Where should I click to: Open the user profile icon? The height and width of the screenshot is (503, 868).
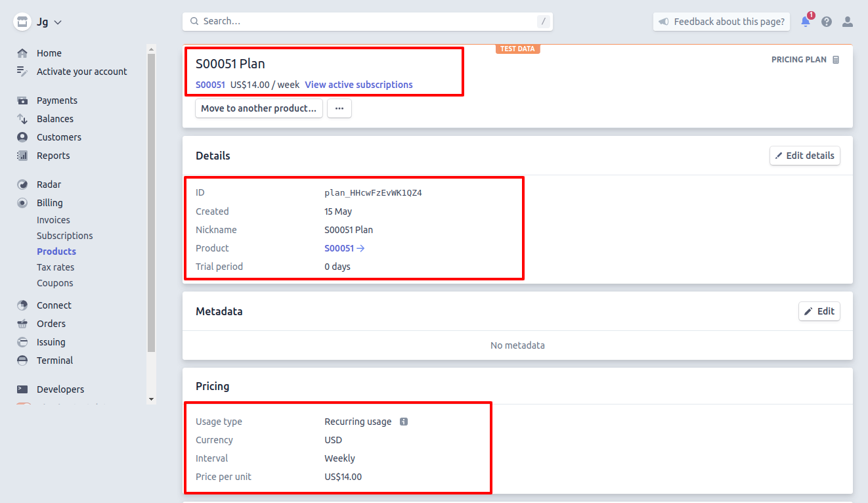click(848, 22)
